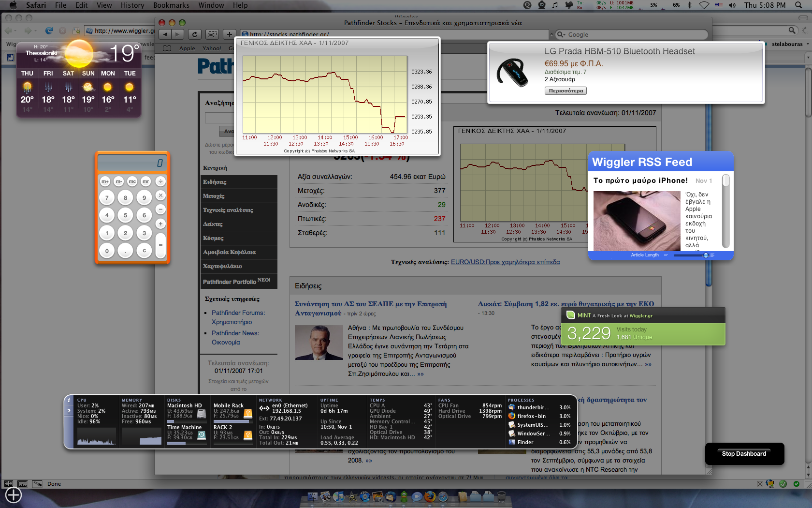Open Finder from the Dock
The height and width of the screenshot is (508, 812).
point(313,497)
